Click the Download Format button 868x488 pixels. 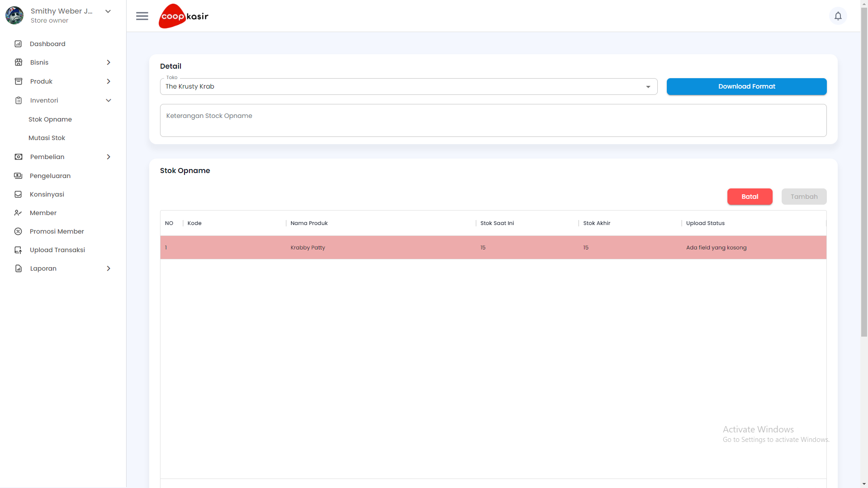pyautogui.click(x=746, y=86)
